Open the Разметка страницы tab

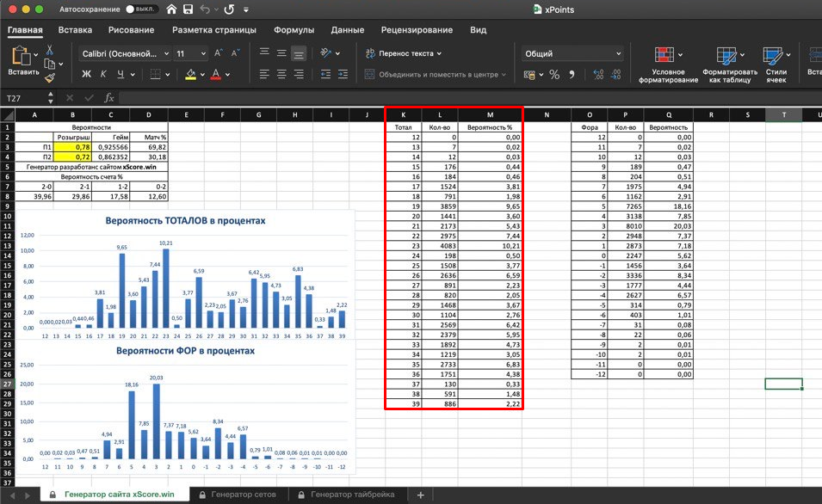[213, 30]
